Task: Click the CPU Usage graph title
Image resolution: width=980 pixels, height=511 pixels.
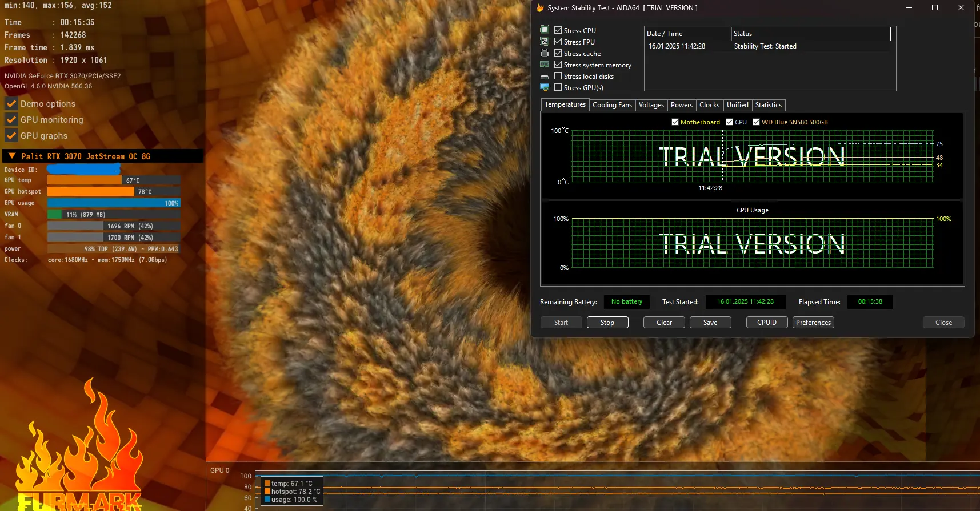Action: (753, 210)
